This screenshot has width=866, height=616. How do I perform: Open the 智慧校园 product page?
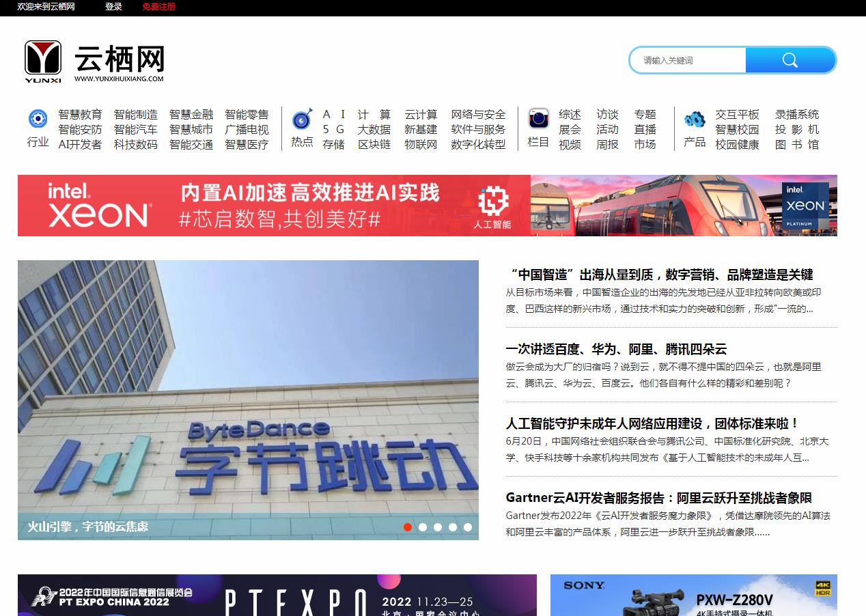click(737, 130)
